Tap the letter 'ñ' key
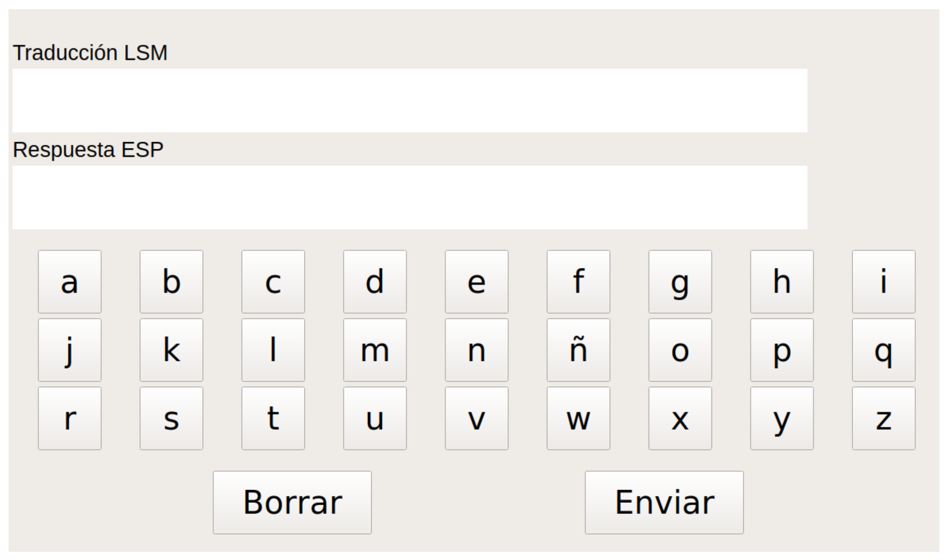949x560 pixels. [578, 350]
